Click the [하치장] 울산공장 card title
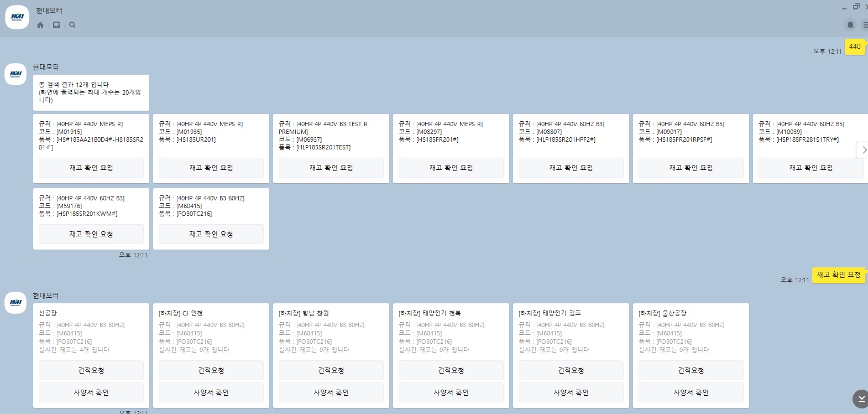The height and width of the screenshot is (414, 868). coord(662,313)
